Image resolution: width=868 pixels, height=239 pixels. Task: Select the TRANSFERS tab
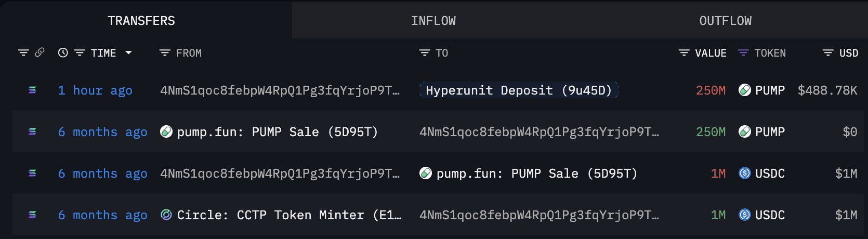(x=141, y=21)
